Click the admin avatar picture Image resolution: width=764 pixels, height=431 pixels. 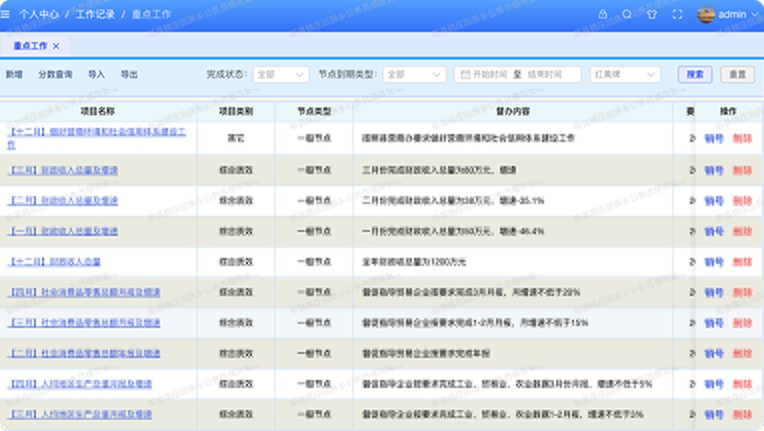tap(706, 15)
